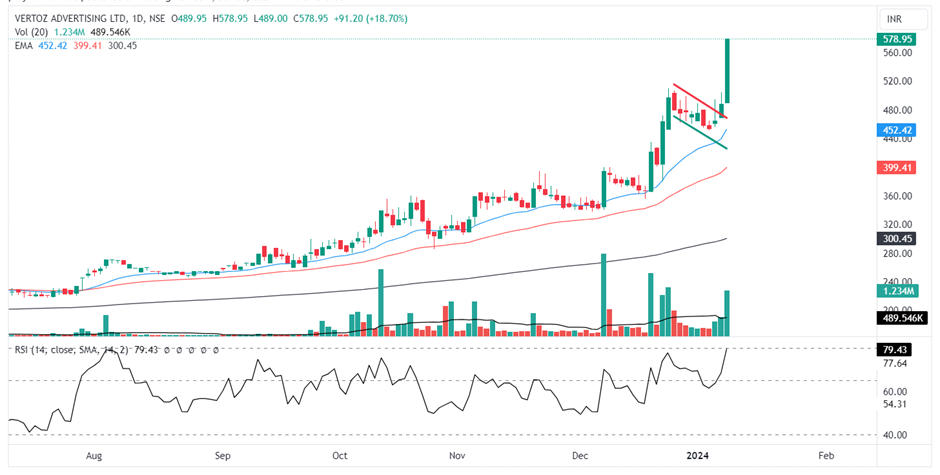Click the 1.234M volume axis label

coord(895,290)
